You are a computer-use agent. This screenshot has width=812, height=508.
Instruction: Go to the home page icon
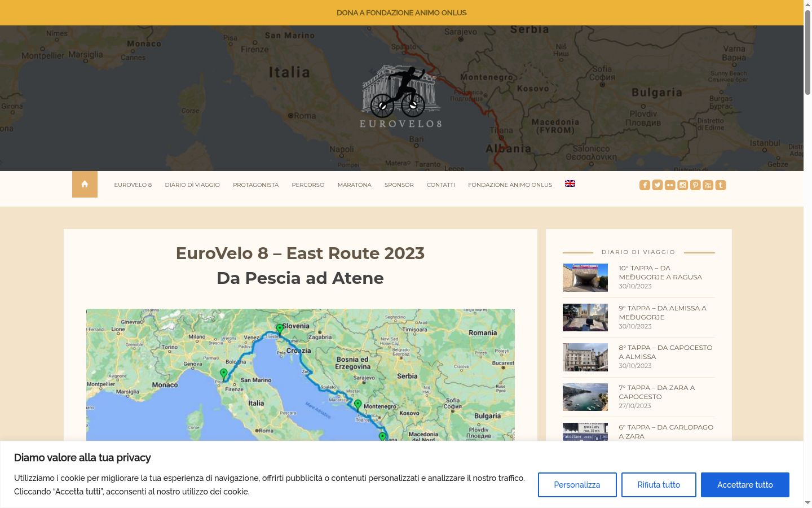pyautogui.click(x=85, y=184)
